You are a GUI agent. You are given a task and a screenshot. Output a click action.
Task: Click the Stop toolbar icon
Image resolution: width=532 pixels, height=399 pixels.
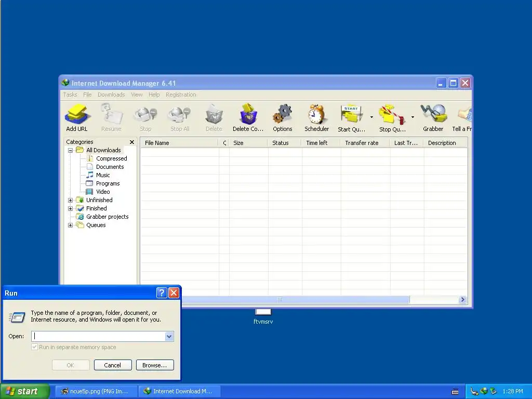(x=145, y=118)
